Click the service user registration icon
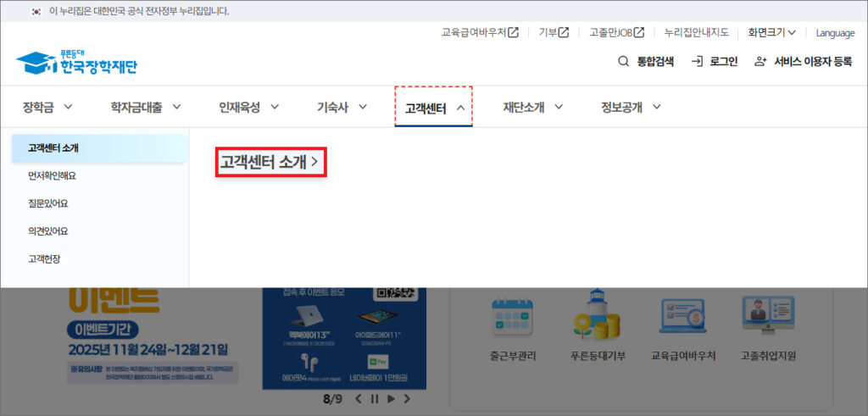The width and height of the screenshot is (868, 416). 760,61
